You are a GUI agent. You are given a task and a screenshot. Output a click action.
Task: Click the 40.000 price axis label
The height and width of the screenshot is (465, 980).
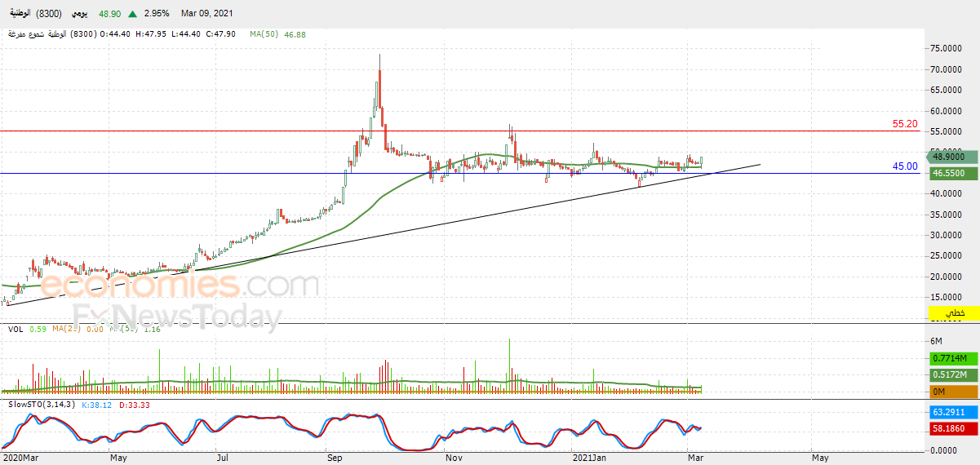pos(944,194)
